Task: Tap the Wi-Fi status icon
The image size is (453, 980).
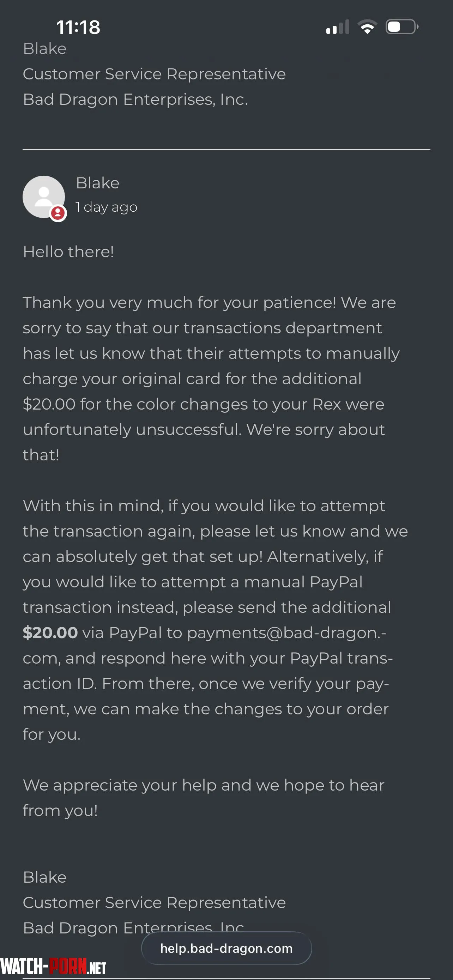Action: [367, 27]
